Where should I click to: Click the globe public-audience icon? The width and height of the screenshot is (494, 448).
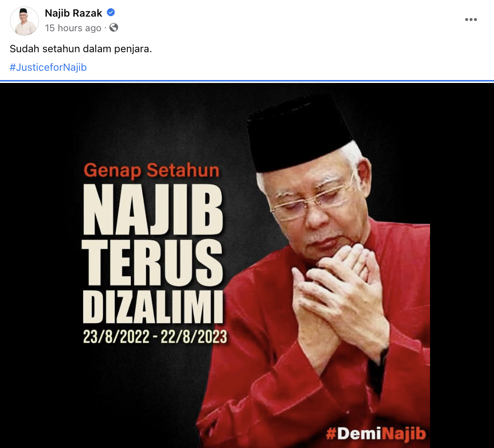click(114, 28)
